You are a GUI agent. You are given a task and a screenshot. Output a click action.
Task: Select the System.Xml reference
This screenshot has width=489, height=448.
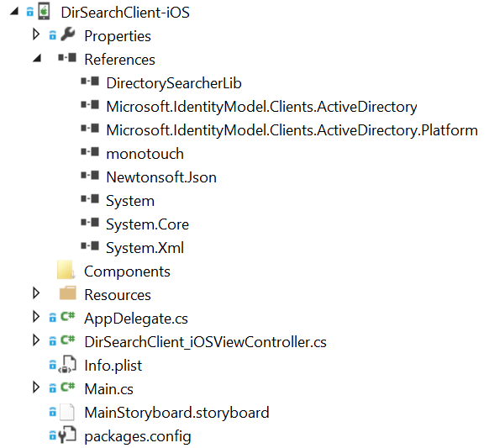[145, 248]
